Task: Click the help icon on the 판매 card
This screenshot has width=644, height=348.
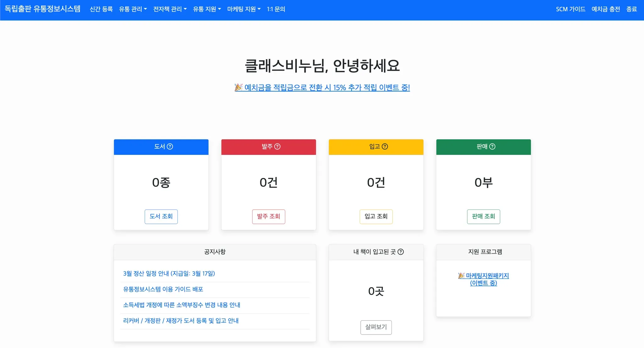Action: [493, 146]
